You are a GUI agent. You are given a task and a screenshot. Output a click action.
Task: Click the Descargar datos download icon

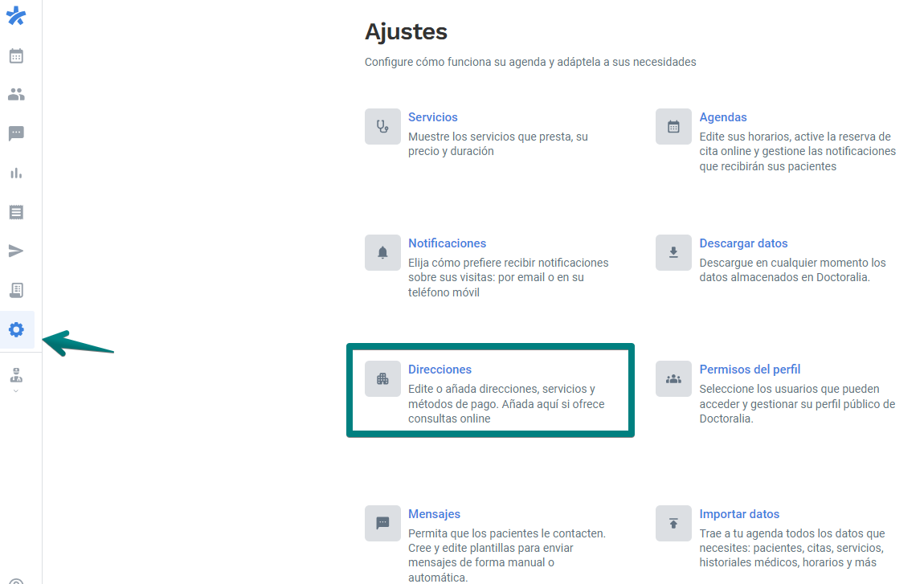673,252
